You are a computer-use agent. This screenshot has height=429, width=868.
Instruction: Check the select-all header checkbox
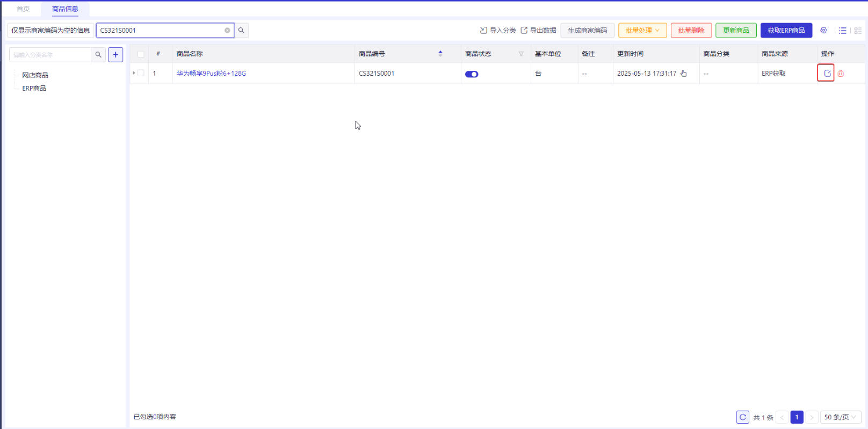click(141, 54)
